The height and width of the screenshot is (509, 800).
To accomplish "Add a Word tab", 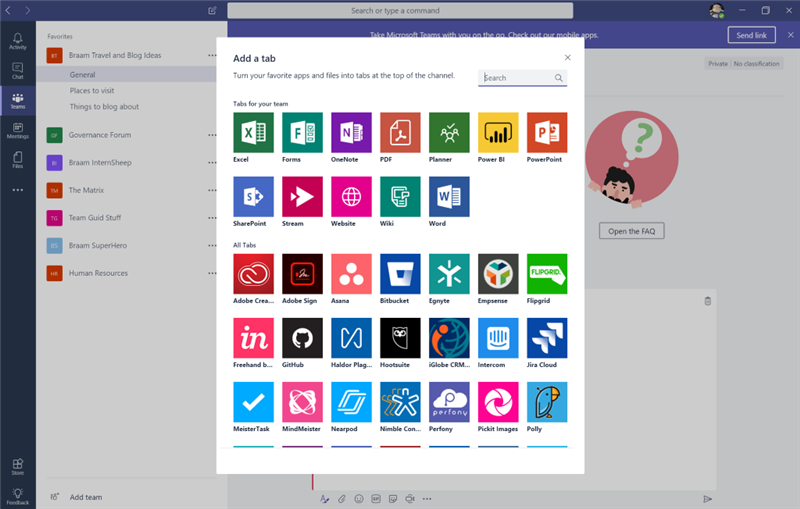I will click(449, 197).
